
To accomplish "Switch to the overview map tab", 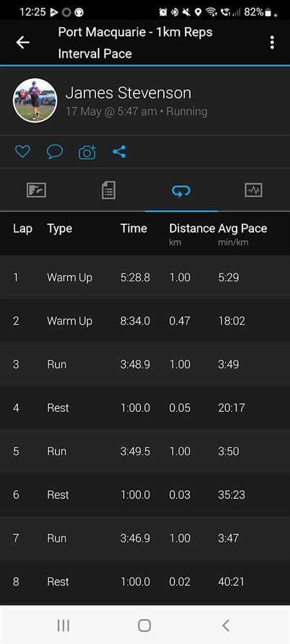I will click(x=36, y=190).
